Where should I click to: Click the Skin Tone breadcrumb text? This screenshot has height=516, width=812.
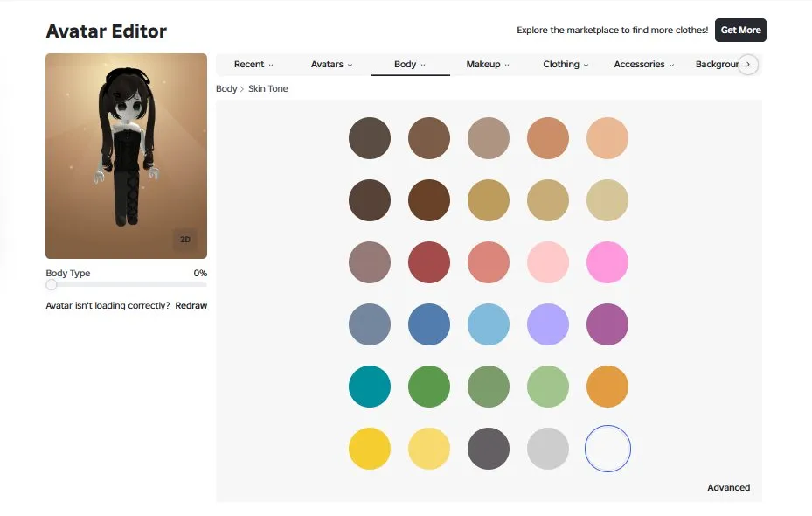pos(267,88)
